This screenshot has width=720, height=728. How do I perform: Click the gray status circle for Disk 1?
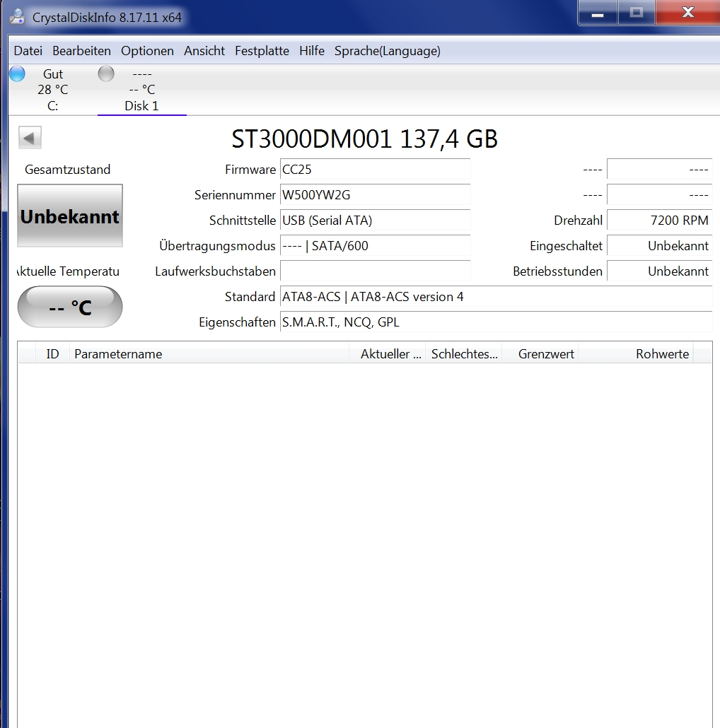point(106,74)
